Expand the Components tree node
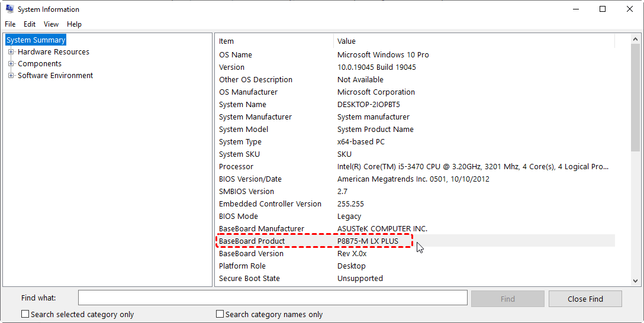 pyautogui.click(x=11, y=64)
